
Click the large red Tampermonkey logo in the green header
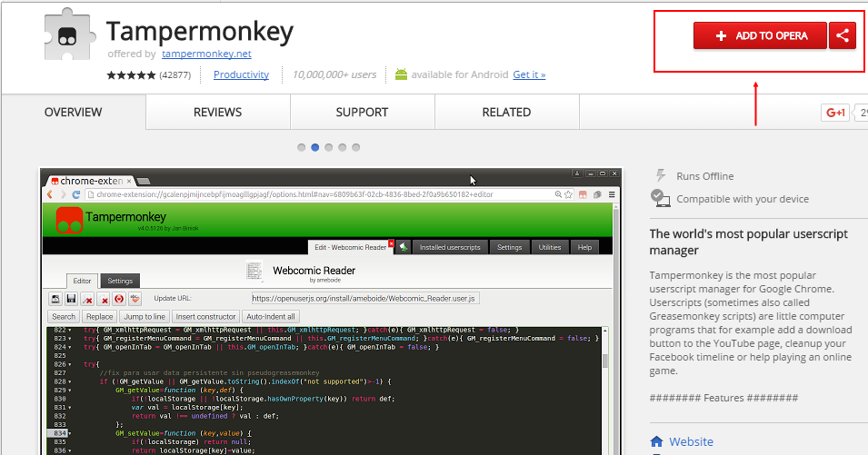(69, 220)
